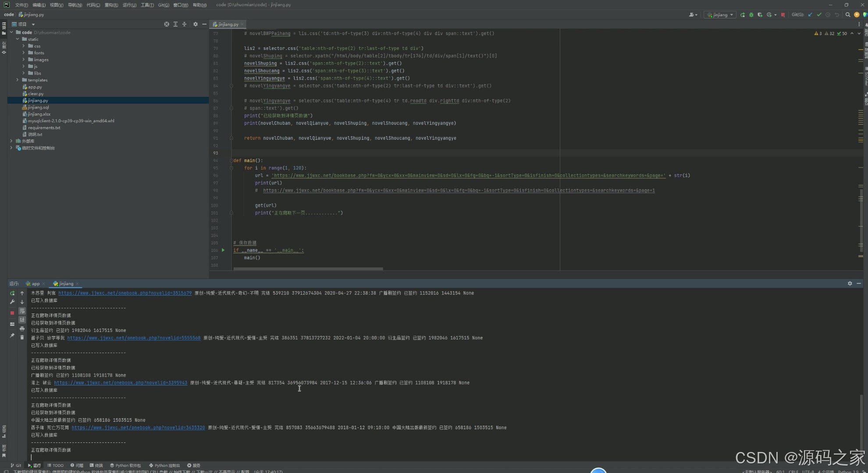Rerun jinjiang in the run panel
The width and height of the screenshot is (868, 473).
[12, 293]
